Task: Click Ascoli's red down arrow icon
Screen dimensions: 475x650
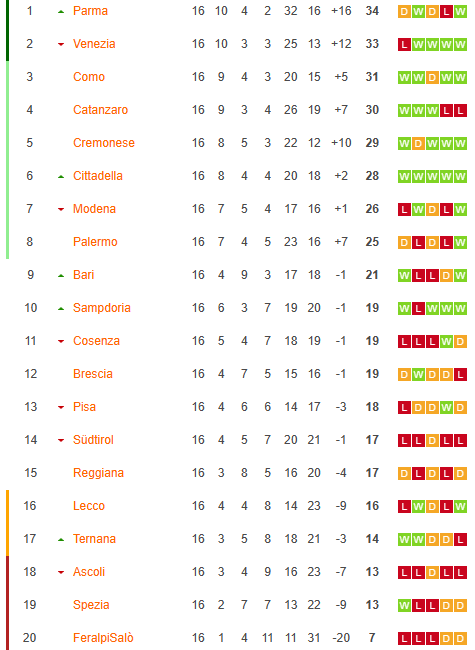Action: [x=61, y=572]
